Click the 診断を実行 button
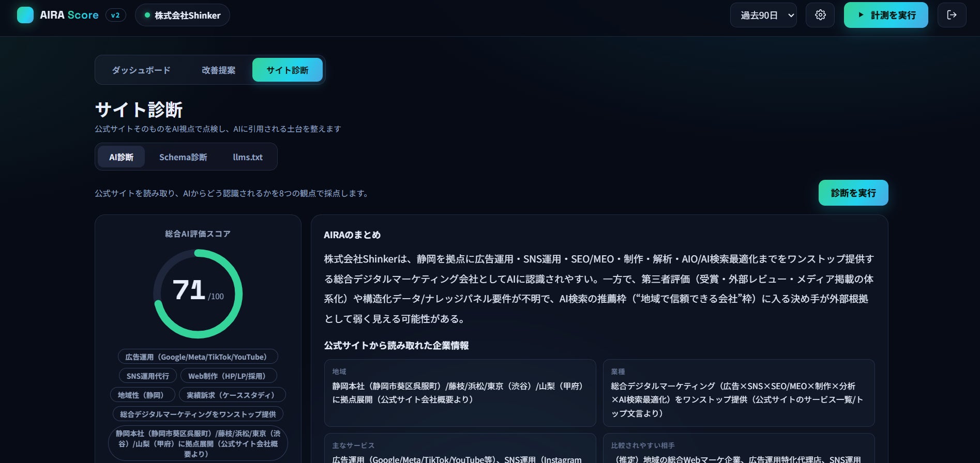The image size is (980, 463). [x=853, y=193]
